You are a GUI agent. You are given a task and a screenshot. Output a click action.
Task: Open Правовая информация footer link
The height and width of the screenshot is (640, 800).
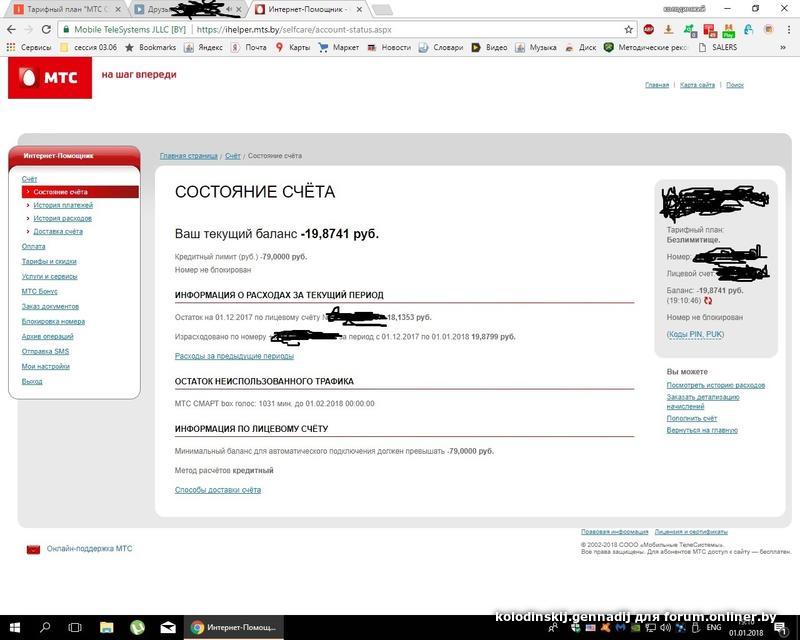click(614, 532)
